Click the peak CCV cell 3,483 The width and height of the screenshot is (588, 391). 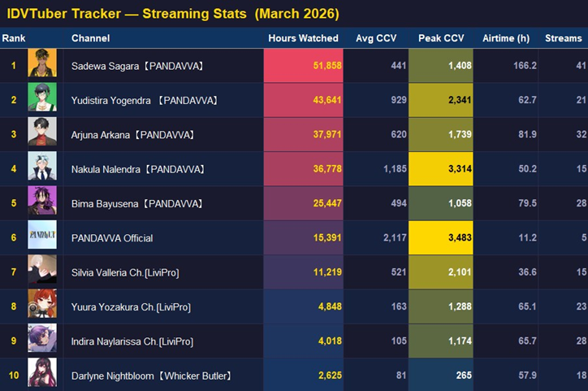(x=441, y=237)
